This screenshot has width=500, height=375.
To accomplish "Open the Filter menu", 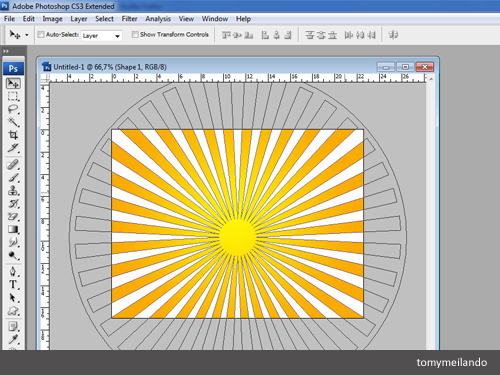I will (129, 19).
